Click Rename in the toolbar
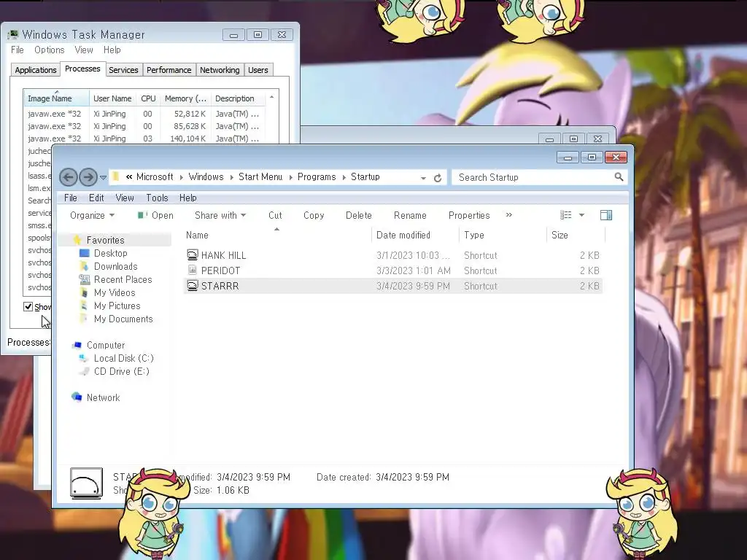This screenshot has width=747, height=560. point(410,215)
